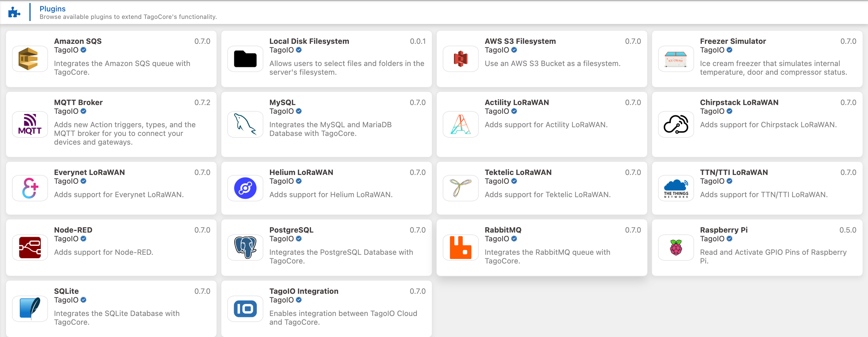Image resolution: width=868 pixels, height=337 pixels.
Task: Click the Plugins page heading
Action: click(x=52, y=9)
